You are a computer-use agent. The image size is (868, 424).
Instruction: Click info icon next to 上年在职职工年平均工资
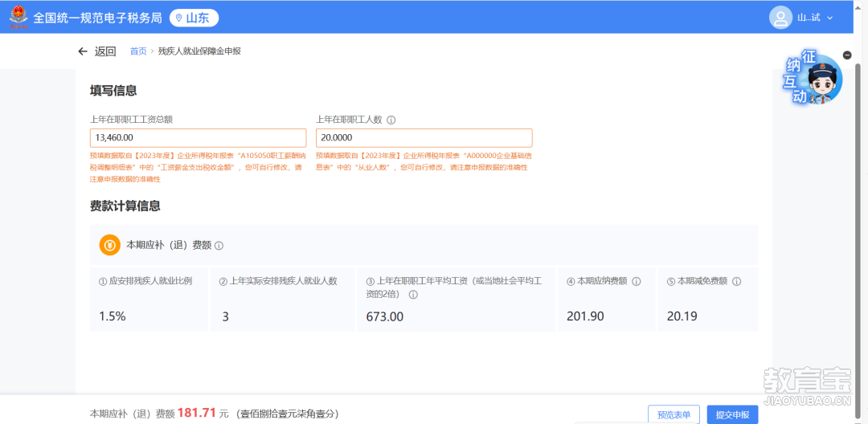pyautogui.click(x=413, y=295)
